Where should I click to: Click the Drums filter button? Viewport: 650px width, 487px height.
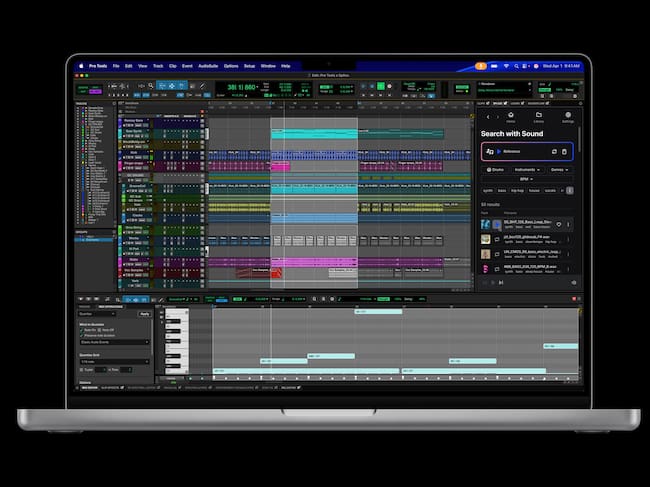[x=495, y=170]
